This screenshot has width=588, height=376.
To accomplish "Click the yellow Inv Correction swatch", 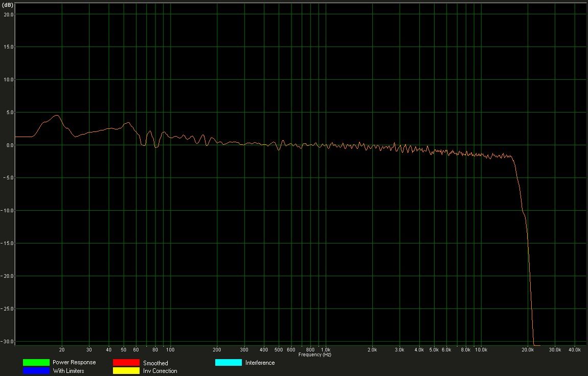I will [126, 371].
